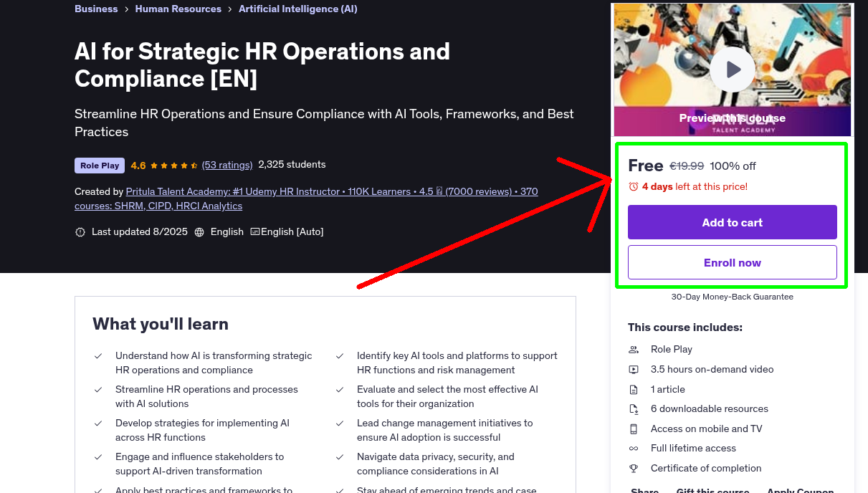Viewport: 868px width, 493px height.
Task: Click the 4.6 rating number
Action: pyautogui.click(x=138, y=166)
